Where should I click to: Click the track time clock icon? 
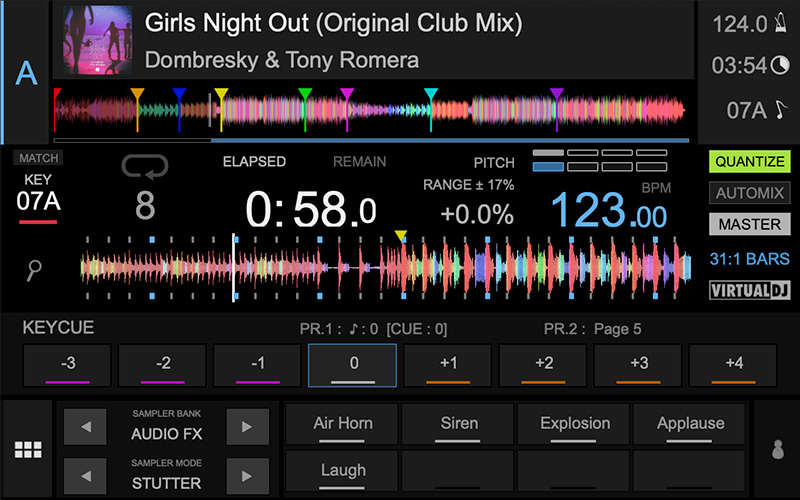[x=780, y=67]
